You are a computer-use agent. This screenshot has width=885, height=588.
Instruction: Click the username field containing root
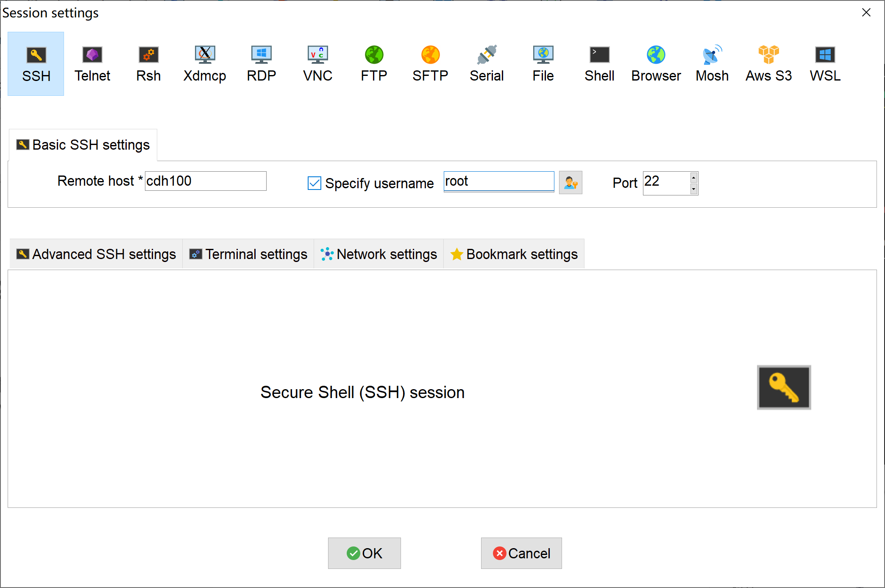click(x=499, y=181)
